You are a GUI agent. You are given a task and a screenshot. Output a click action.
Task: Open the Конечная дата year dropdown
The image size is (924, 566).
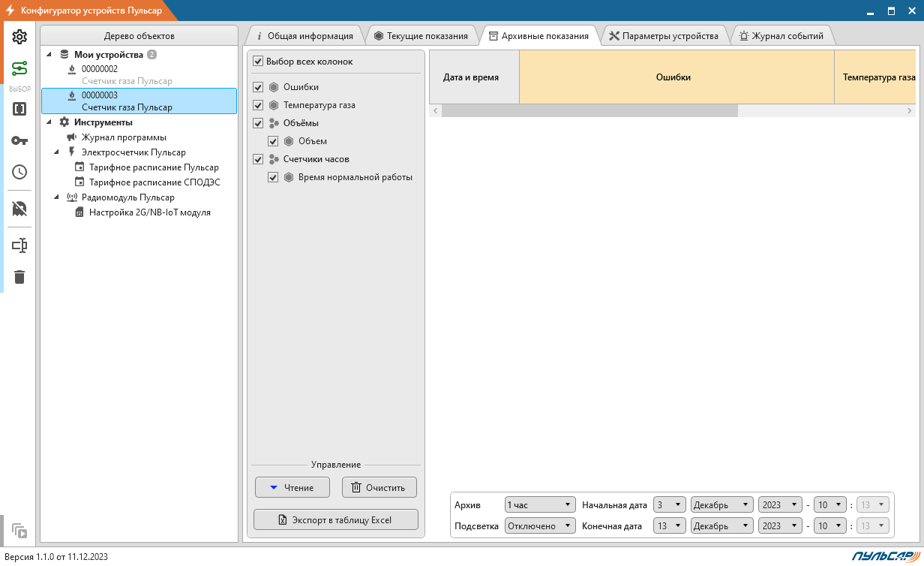[x=780, y=526]
